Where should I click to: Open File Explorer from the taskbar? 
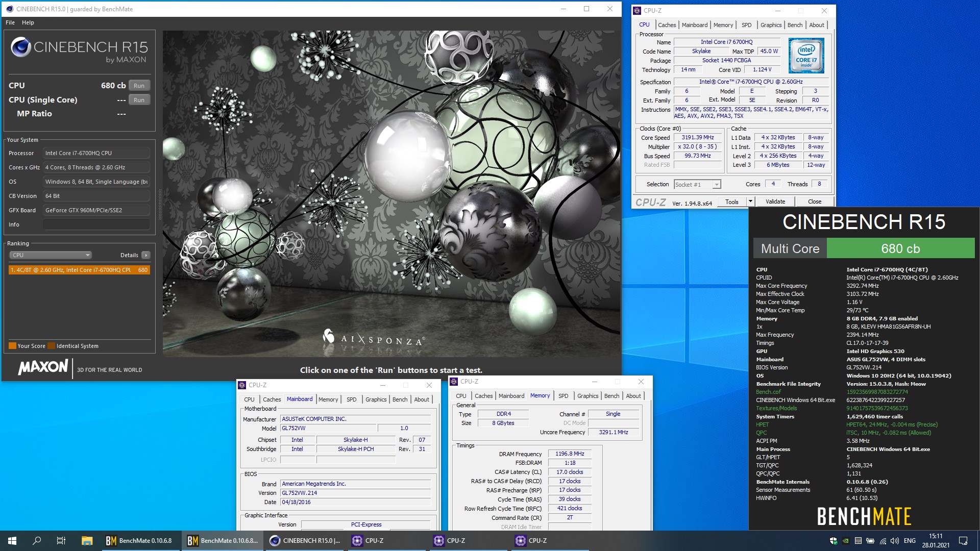(87, 541)
